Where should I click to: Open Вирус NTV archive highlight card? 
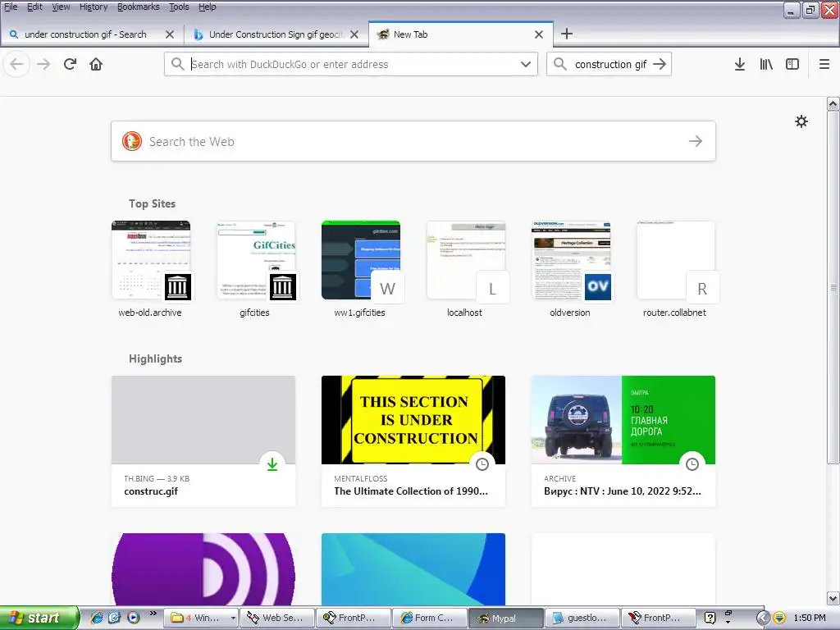coord(623,441)
